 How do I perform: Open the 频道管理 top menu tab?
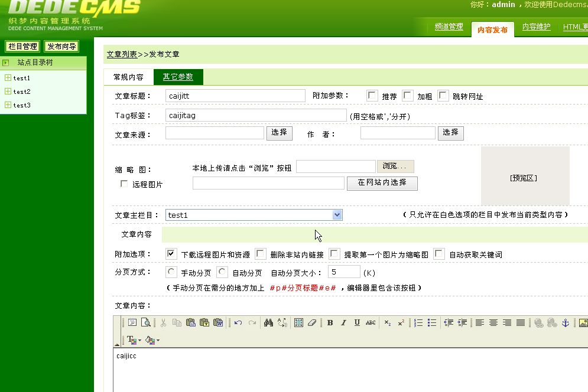coord(449,27)
